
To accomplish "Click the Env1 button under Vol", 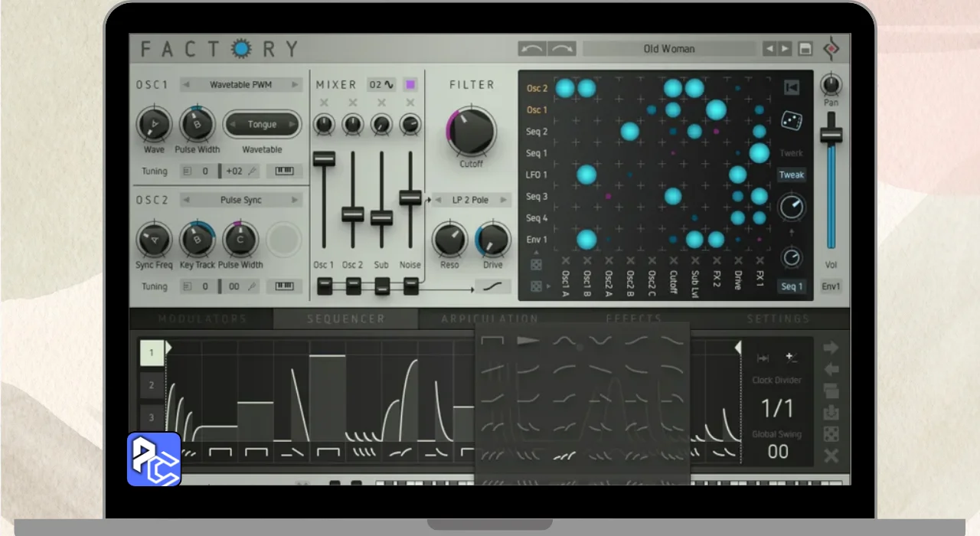I will [831, 286].
